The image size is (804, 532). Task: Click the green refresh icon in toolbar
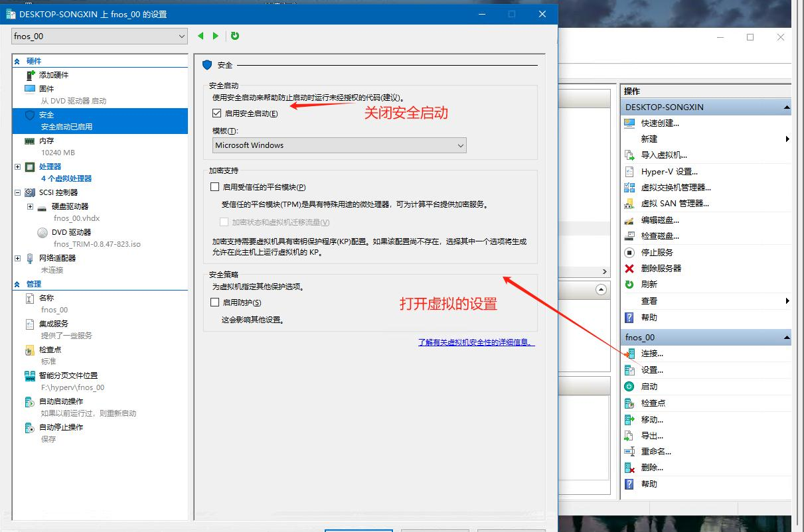click(235, 36)
